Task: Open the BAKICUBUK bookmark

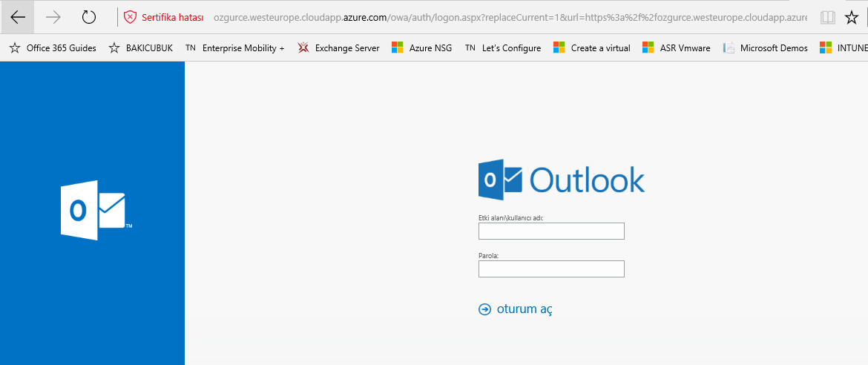Action: [141, 48]
